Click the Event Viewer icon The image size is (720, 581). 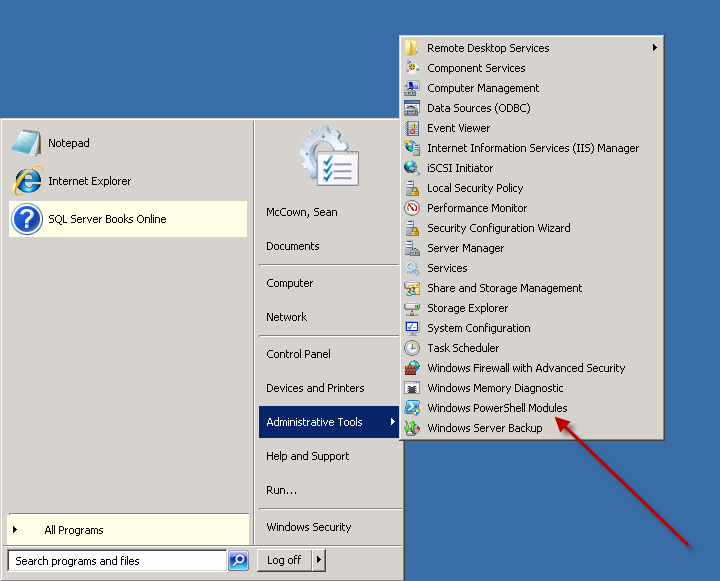pos(412,128)
